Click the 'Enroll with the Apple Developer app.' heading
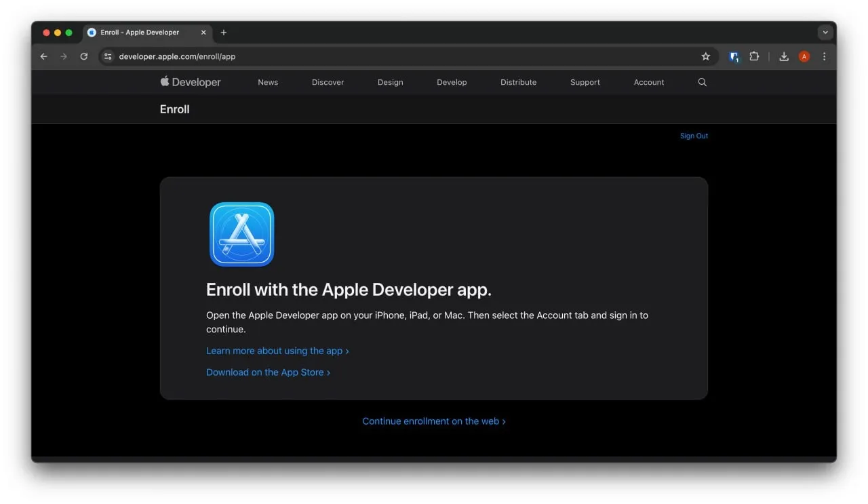 [x=349, y=290]
